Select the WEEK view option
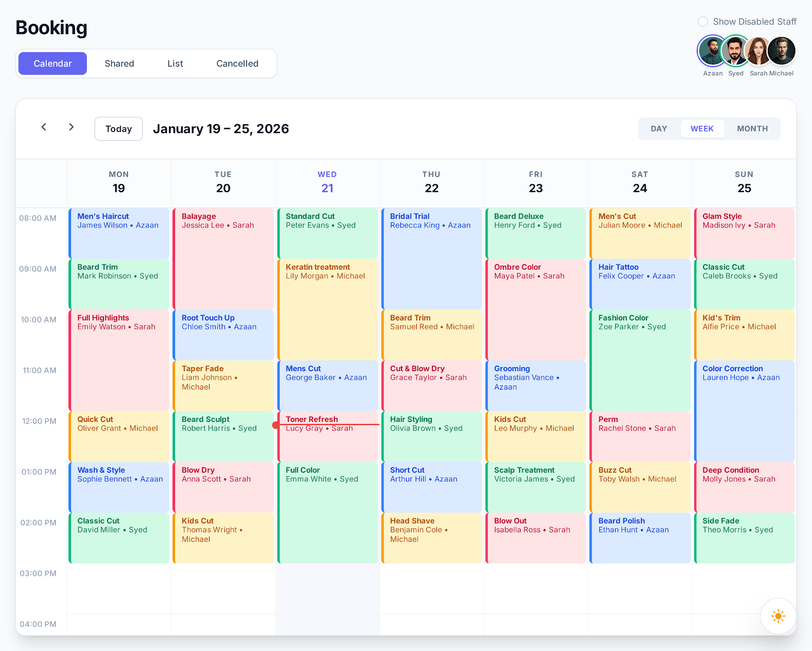This screenshot has width=812, height=651. click(702, 129)
